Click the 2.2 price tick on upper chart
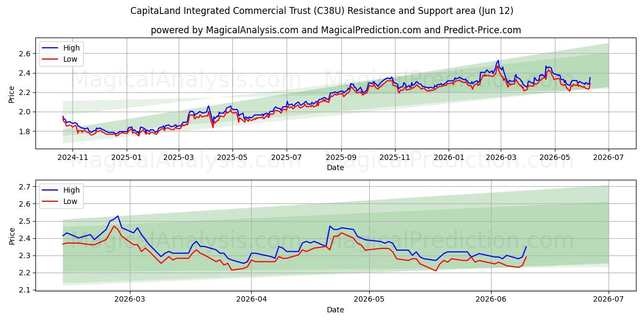The height and width of the screenshot is (322, 644). point(25,92)
